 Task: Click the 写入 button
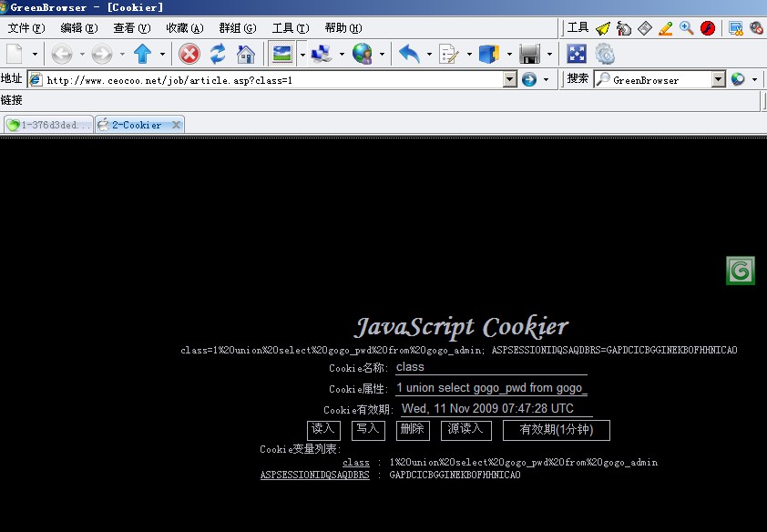(x=368, y=430)
